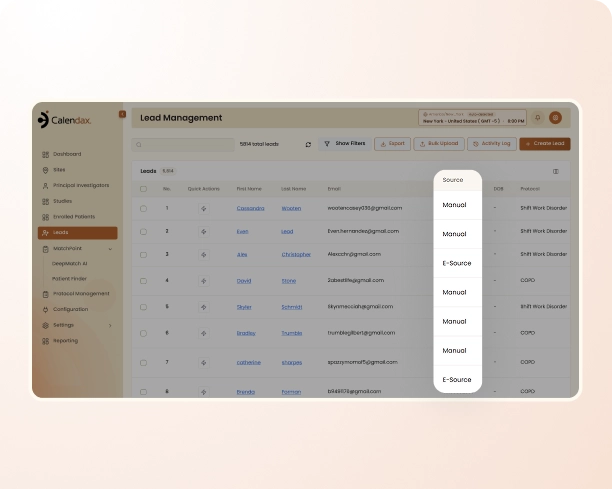Click the refresh leads icon
612x489 pixels.
tap(308, 144)
